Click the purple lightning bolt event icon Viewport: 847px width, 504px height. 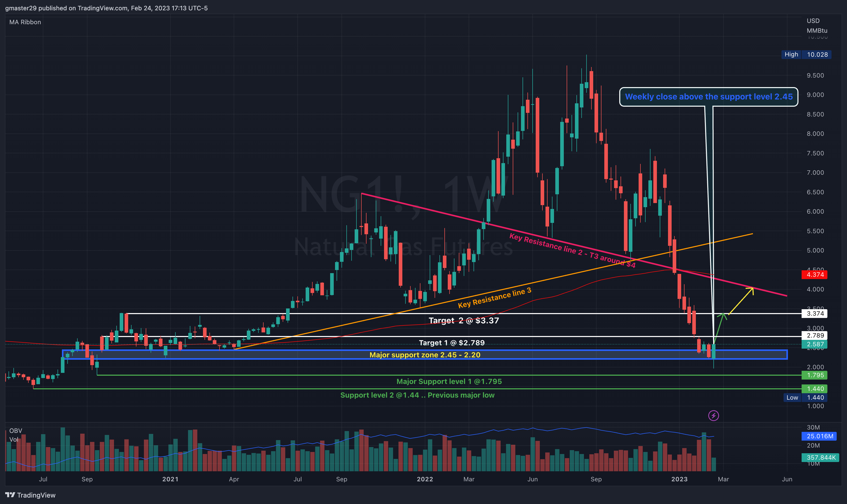713,415
